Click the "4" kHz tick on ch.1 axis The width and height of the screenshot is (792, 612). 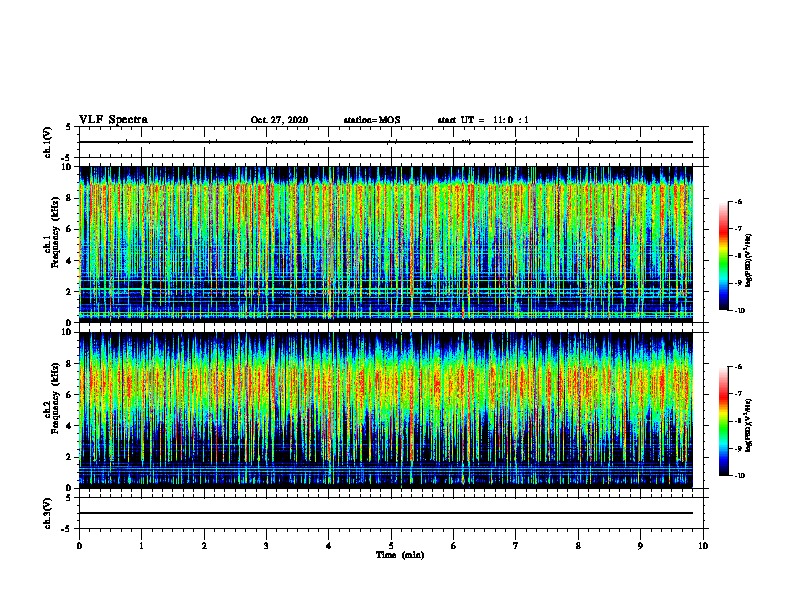[x=69, y=261]
